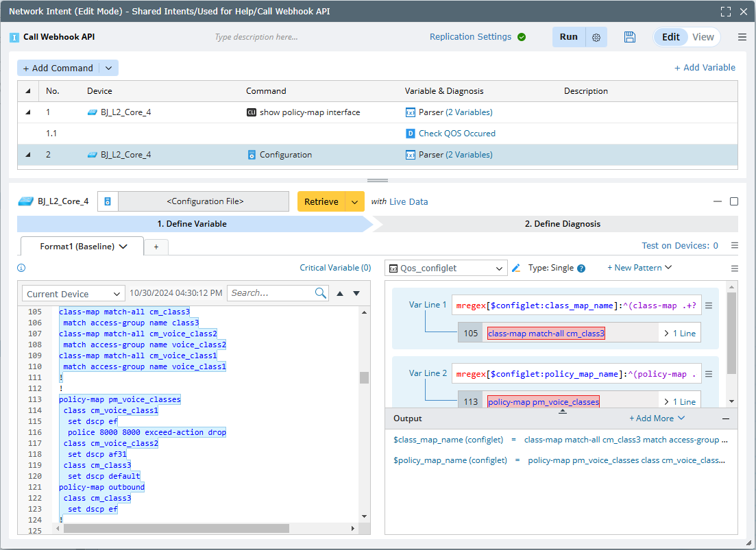
Task: Click the Run button
Action: (x=568, y=37)
